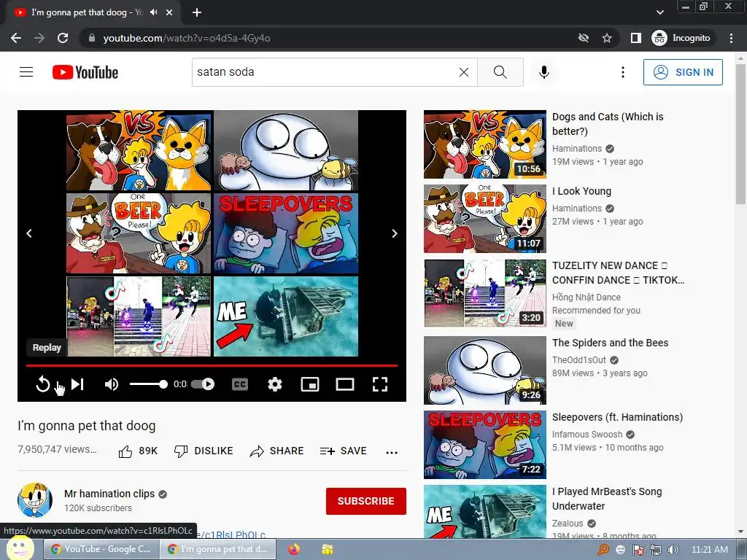Go to YouTube home via logo
747x560 pixels.
coord(85,72)
